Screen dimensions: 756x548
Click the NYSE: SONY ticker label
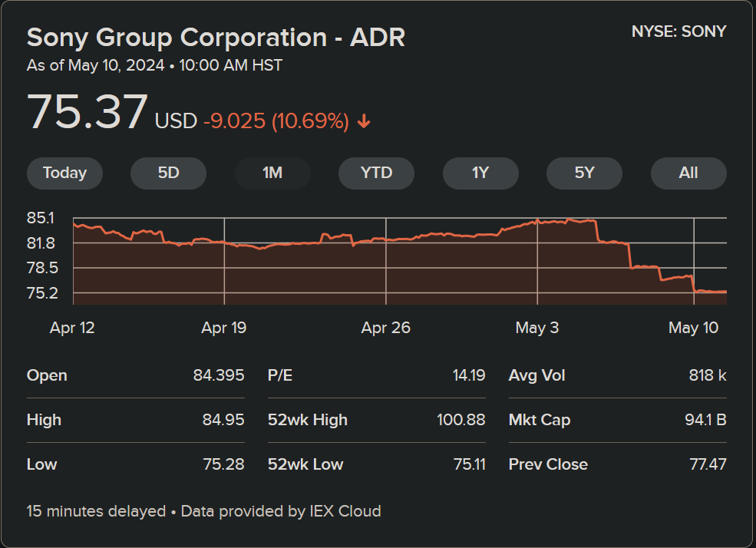pyautogui.click(x=678, y=32)
